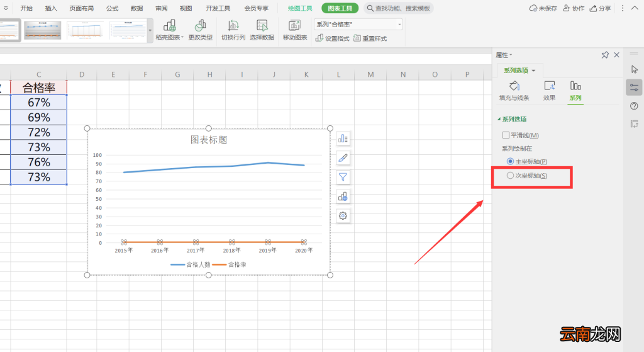
Task: Open the 视图 ribbon tab
Action: point(186,8)
